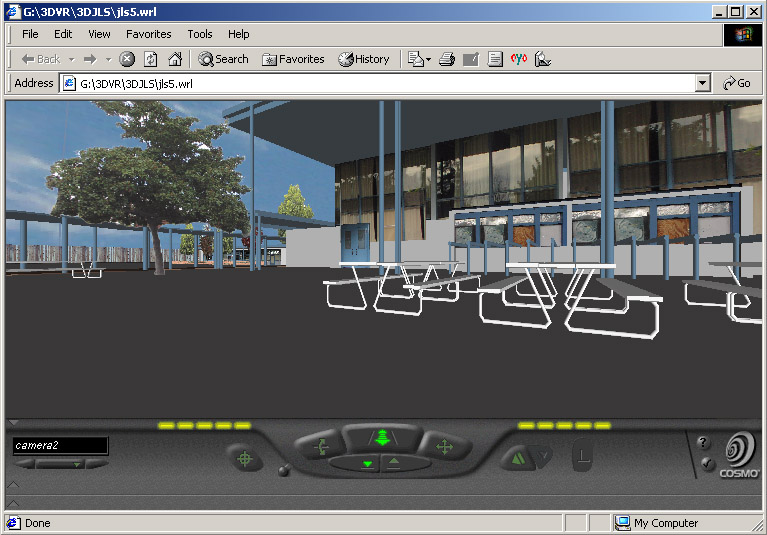Click the Cosmo logo
The width and height of the screenshot is (767, 535).
(739, 454)
